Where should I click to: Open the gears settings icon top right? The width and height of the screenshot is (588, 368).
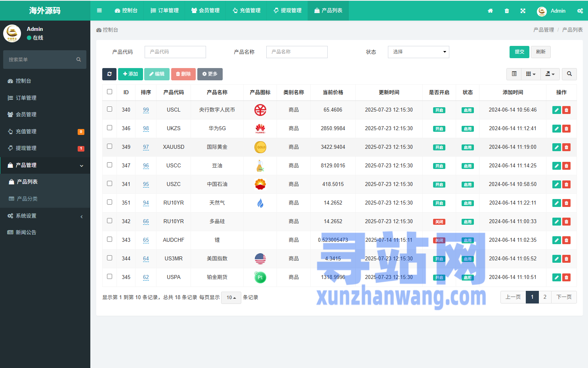tap(580, 11)
